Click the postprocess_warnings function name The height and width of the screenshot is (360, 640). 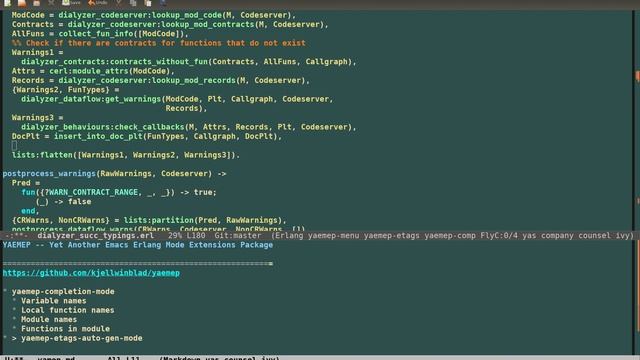(49, 174)
